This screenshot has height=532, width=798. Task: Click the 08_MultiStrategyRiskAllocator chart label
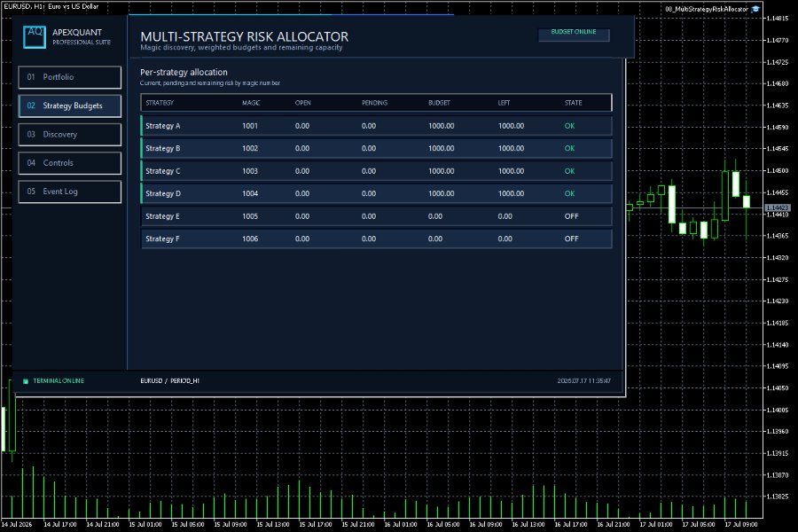[707, 9]
